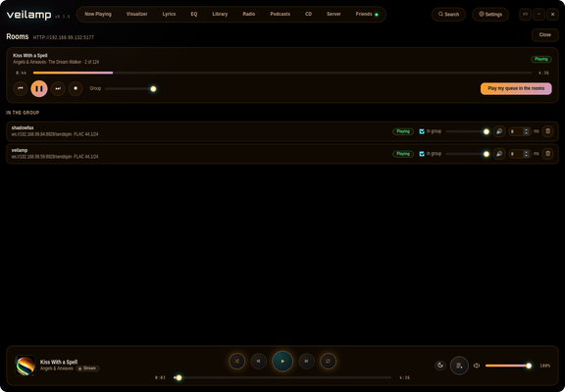565x392 pixels.
Task: Uncheck 'In group' for shadowfax
Action: click(x=422, y=131)
